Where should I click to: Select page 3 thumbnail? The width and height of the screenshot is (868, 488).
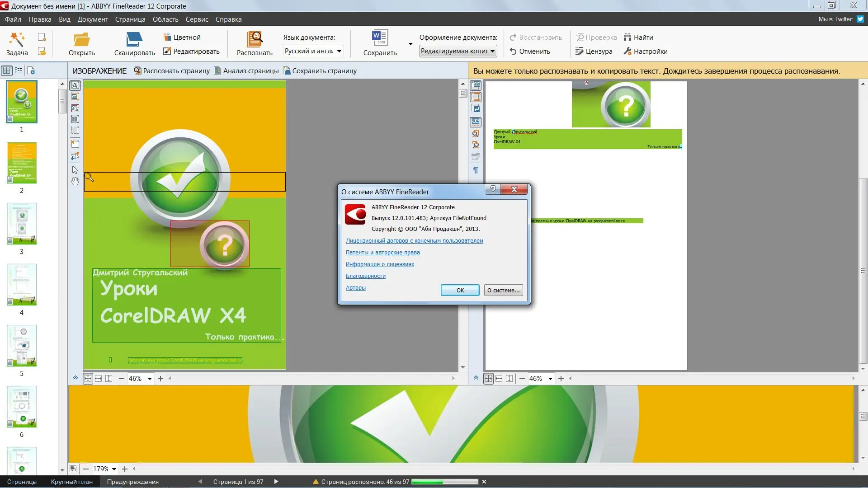tap(22, 224)
